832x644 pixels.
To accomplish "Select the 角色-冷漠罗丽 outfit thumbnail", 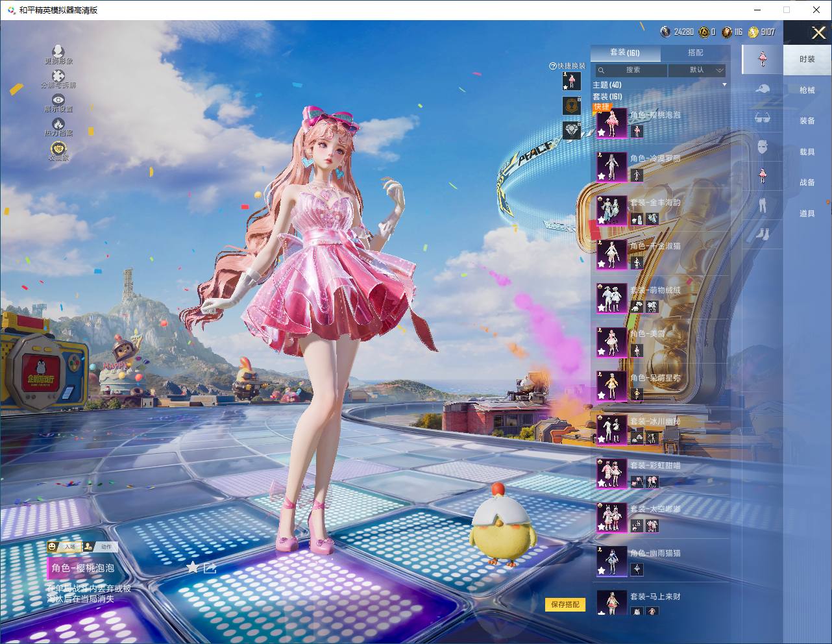I will pyautogui.click(x=612, y=167).
